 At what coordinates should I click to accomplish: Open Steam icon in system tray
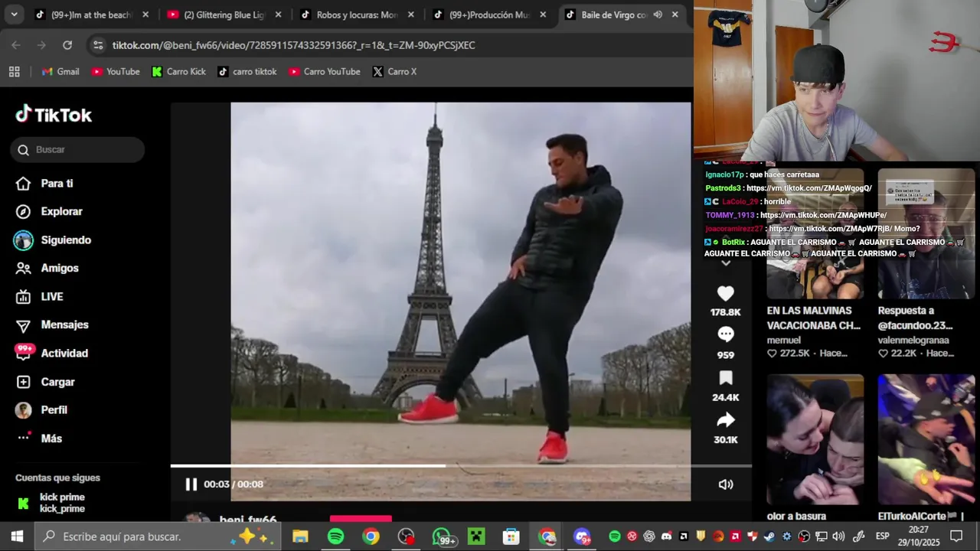coord(769,536)
